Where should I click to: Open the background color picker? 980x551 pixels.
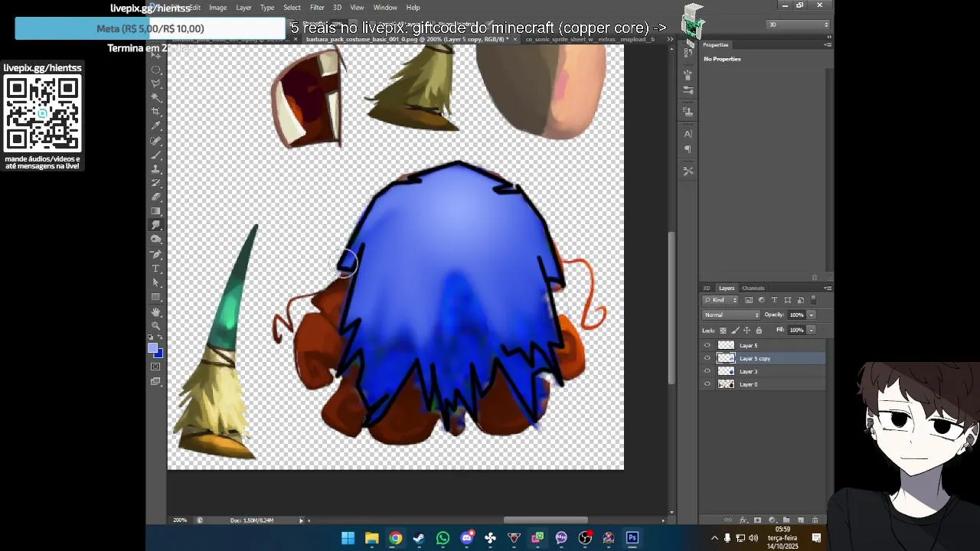pos(159,354)
